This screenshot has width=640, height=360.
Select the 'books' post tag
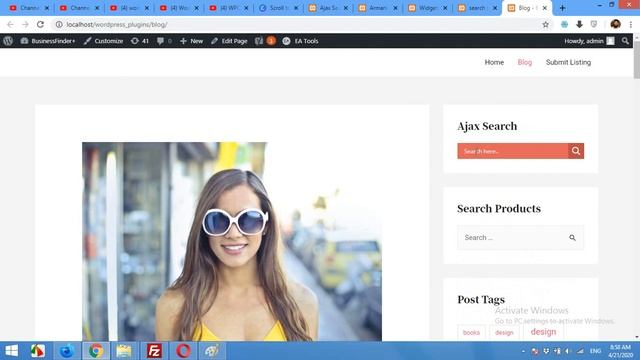471,333
